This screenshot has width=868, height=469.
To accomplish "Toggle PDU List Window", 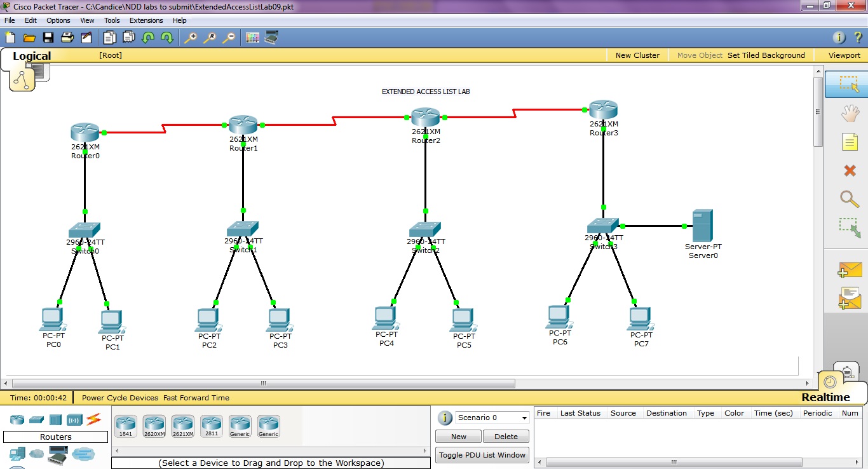I will coord(482,455).
